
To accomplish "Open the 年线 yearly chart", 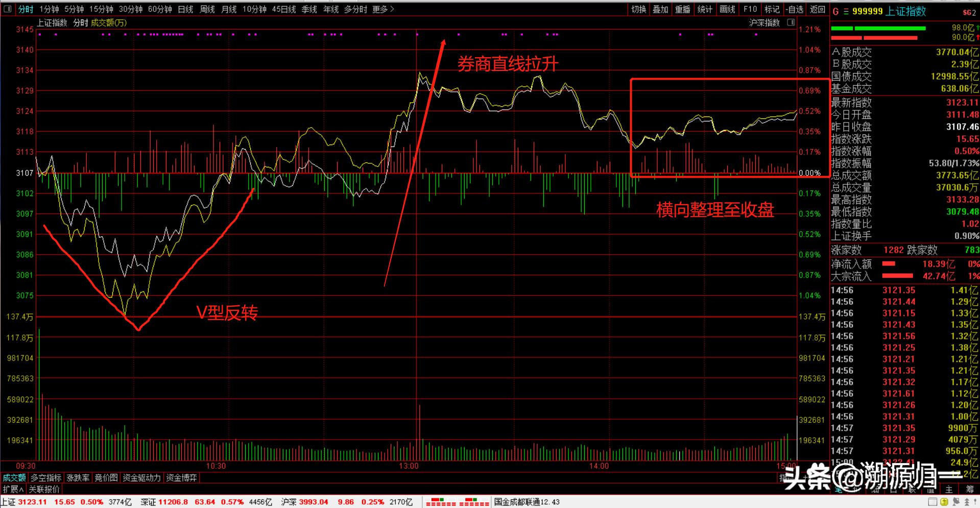I will (x=331, y=9).
